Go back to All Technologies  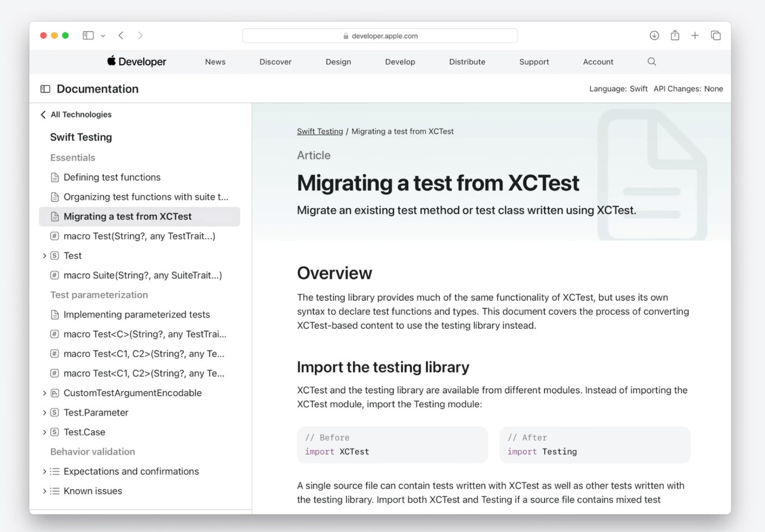(76, 115)
